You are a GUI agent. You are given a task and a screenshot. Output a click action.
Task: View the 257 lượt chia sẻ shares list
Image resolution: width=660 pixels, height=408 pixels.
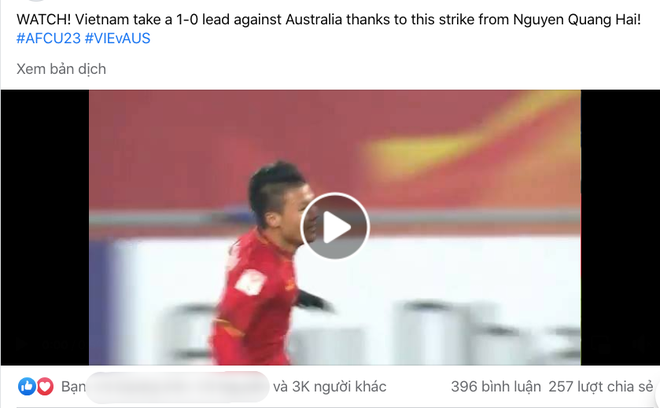tap(601, 387)
